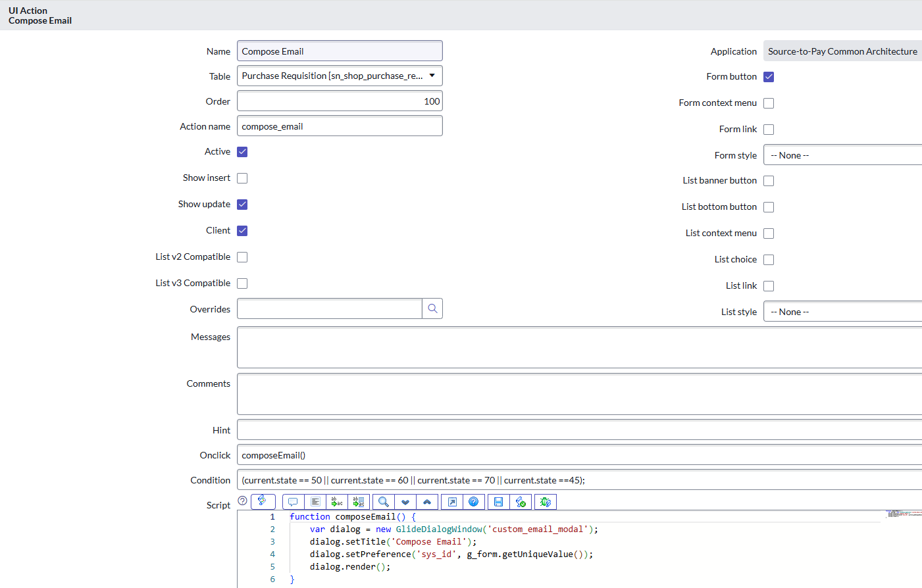Open the Form style dropdown
922x588 pixels.
[842, 155]
